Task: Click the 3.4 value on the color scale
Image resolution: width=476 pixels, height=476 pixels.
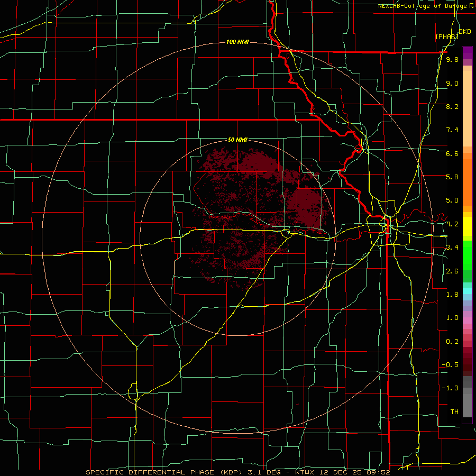Action: [452, 248]
